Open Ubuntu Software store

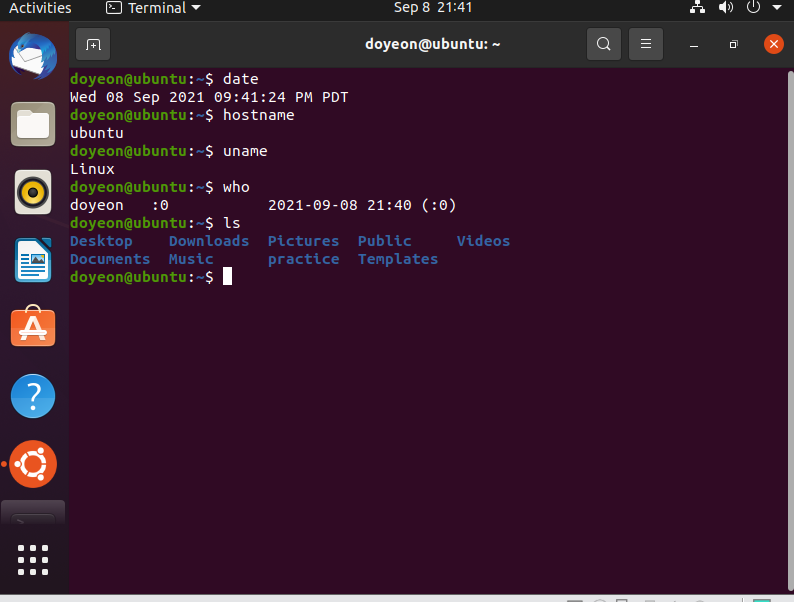pos(33,327)
